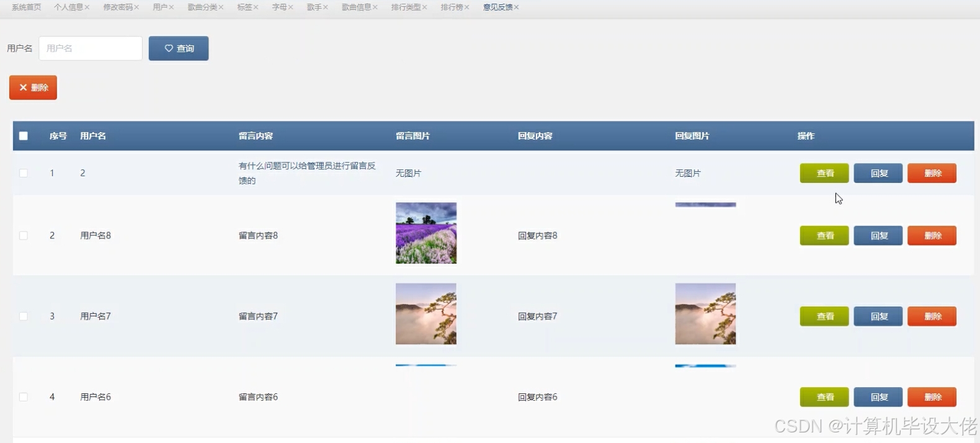Click 查看 for the row with 无图片
The height and width of the screenshot is (443, 980).
(824, 173)
